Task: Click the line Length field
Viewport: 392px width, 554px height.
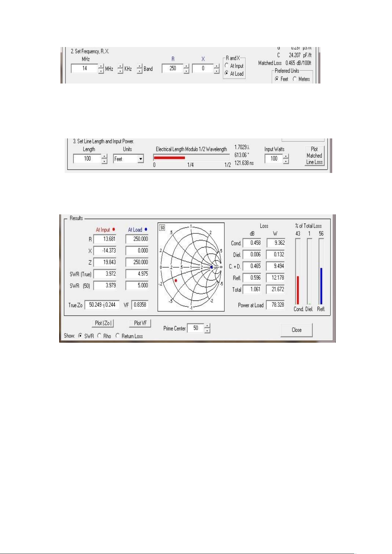Action: [x=87, y=158]
